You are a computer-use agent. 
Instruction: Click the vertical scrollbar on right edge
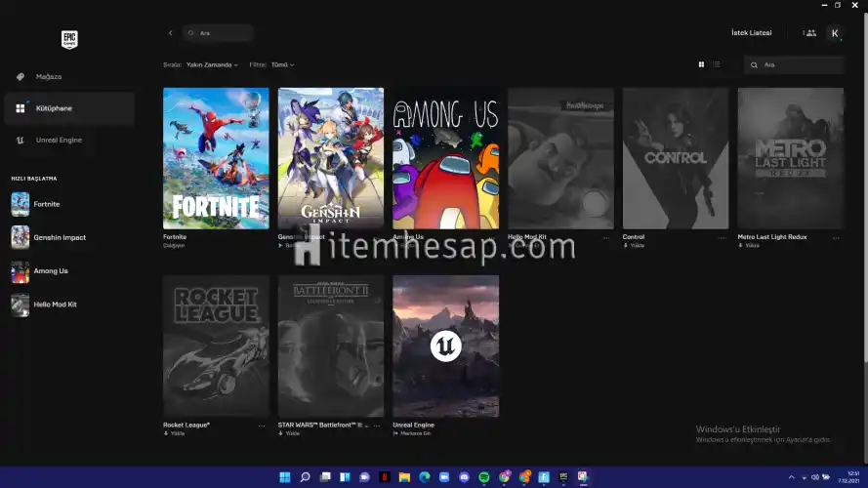(866, 188)
